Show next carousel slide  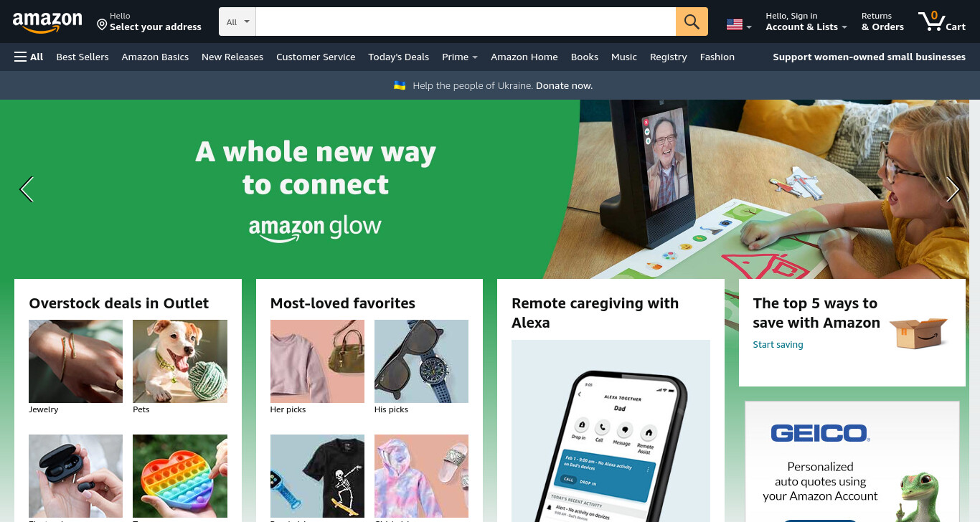[953, 189]
